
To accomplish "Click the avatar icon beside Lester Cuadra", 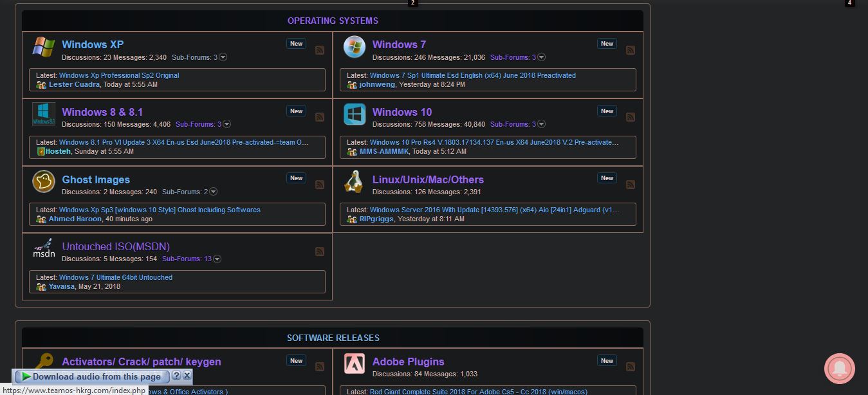I will (x=41, y=85).
